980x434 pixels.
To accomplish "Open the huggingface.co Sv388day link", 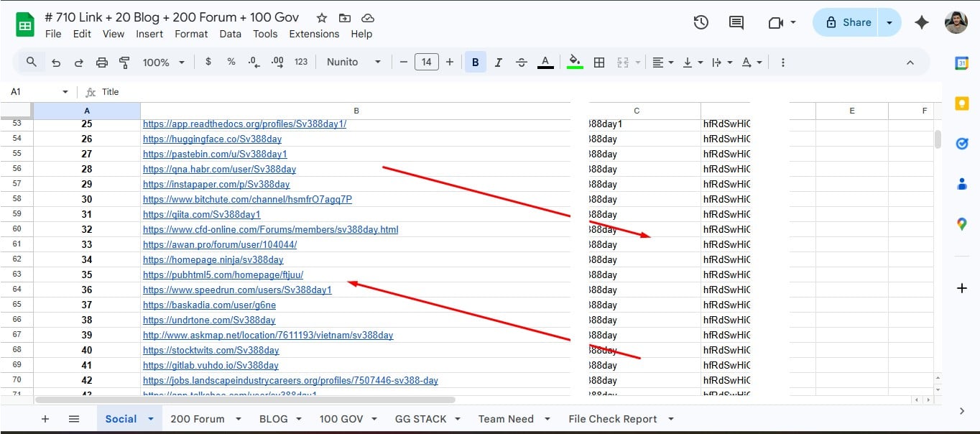I will tap(211, 139).
